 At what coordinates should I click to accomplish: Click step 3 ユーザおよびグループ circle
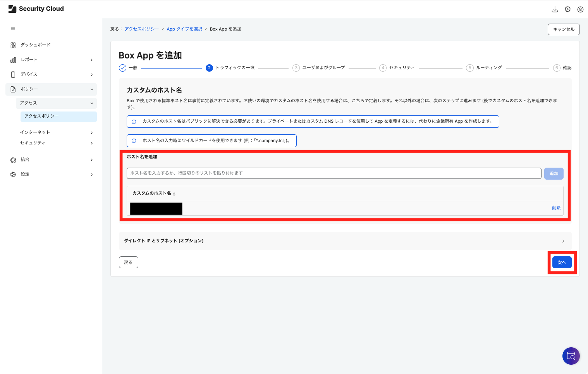point(296,68)
